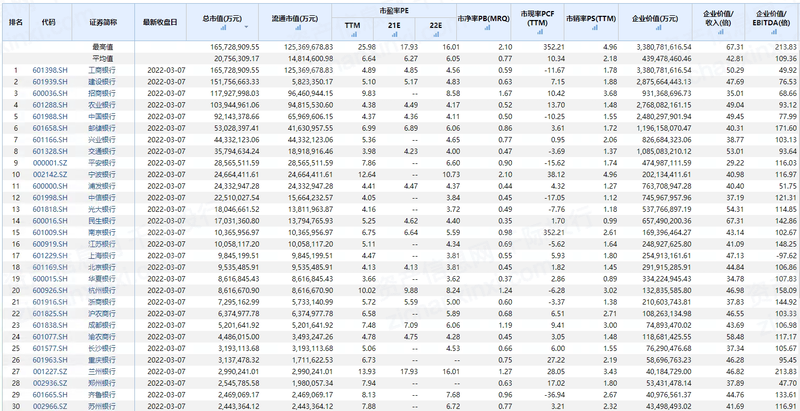Select 上海银行 EV/EBITDA value -97.62
This screenshot has height=411, width=800.
(786, 256)
